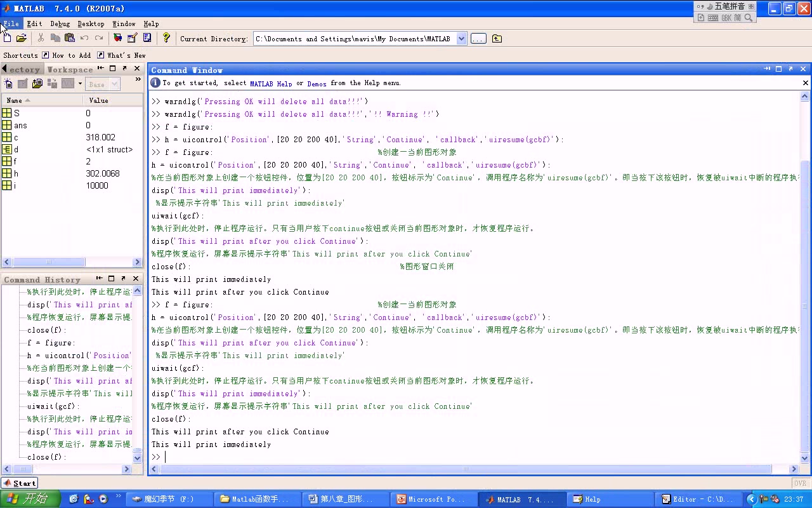Viewport: 812px width, 508px height.
Task: Dismiss the getting started info bar
Action: [806, 83]
